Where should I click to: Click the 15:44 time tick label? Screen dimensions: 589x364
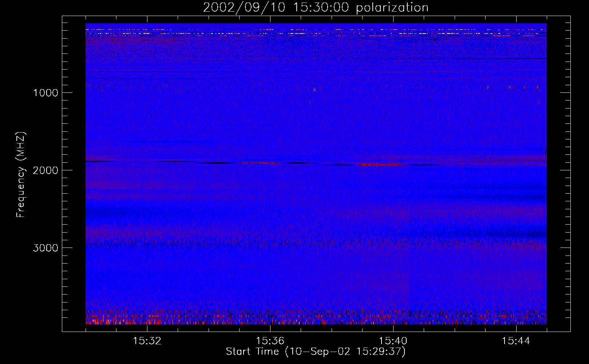click(x=516, y=341)
